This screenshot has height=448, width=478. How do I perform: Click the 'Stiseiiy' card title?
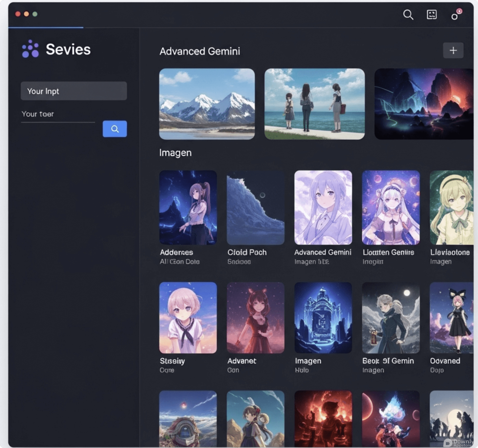172,361
